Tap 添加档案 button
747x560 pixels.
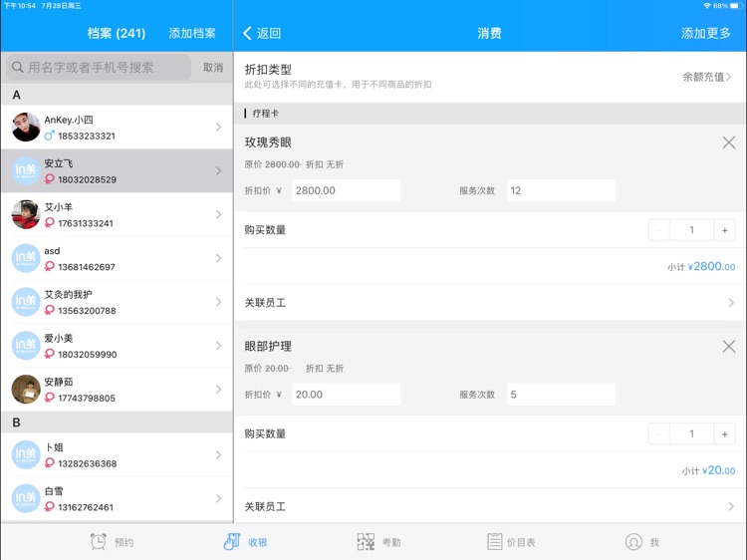[x=192, y=33]
